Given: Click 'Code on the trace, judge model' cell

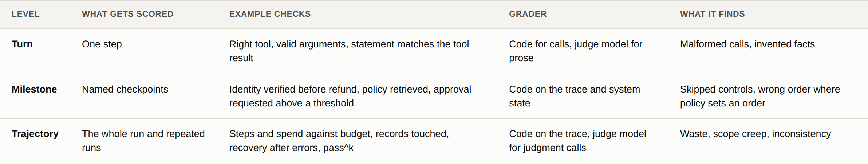Looking at the screenshot, I should click(577, 141).
